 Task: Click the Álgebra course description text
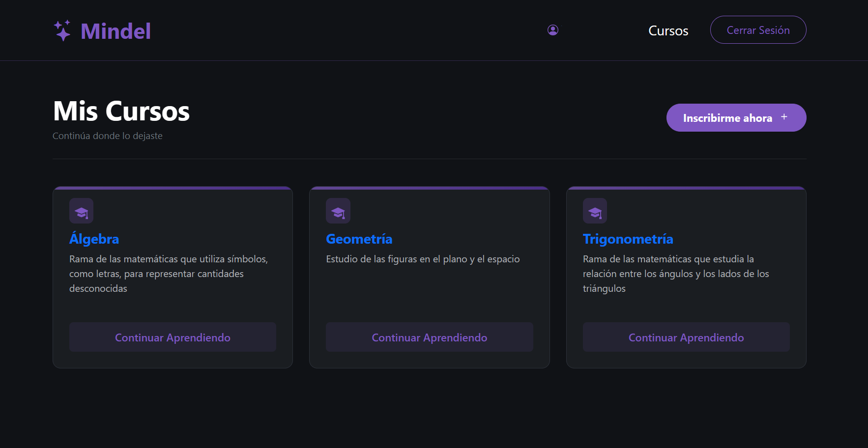click(x=168, y=274)
